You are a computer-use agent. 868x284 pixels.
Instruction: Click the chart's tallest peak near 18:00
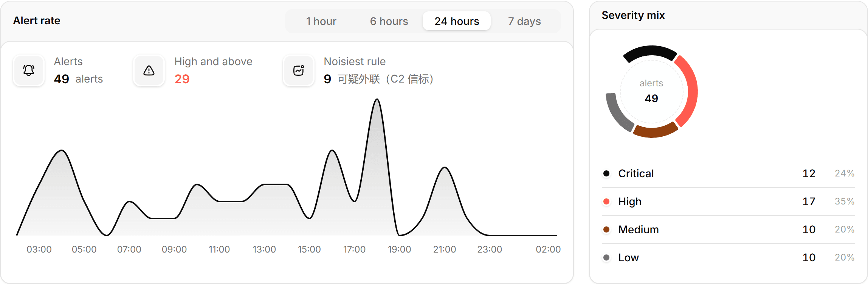click(377, 100)
